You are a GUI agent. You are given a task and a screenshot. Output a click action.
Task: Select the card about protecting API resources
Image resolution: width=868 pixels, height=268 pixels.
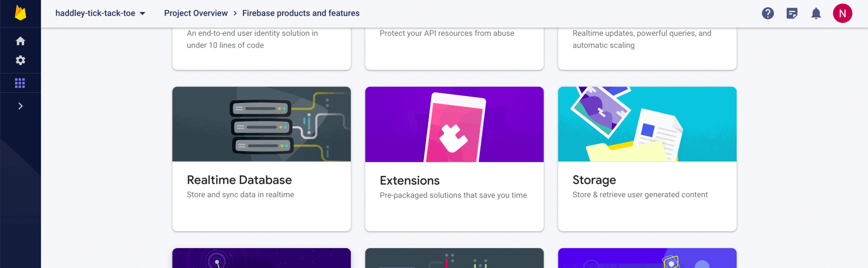tap(454, 47)
